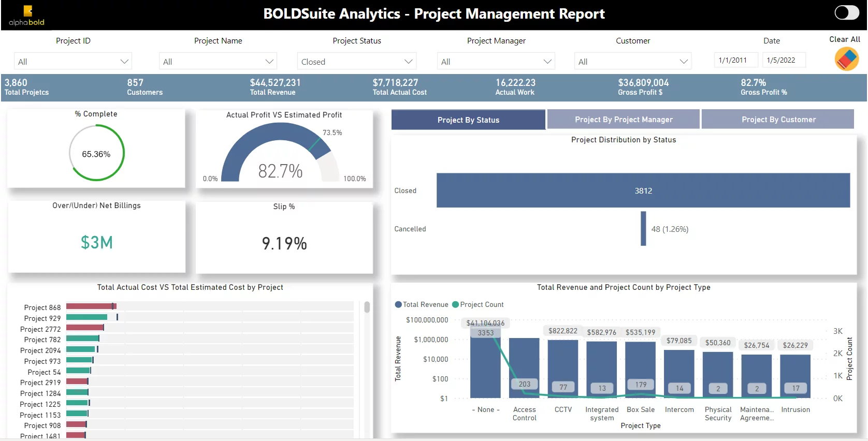Click the Access Control revenue column
This screenshot has height=441, width=868.
coord(524,368)
